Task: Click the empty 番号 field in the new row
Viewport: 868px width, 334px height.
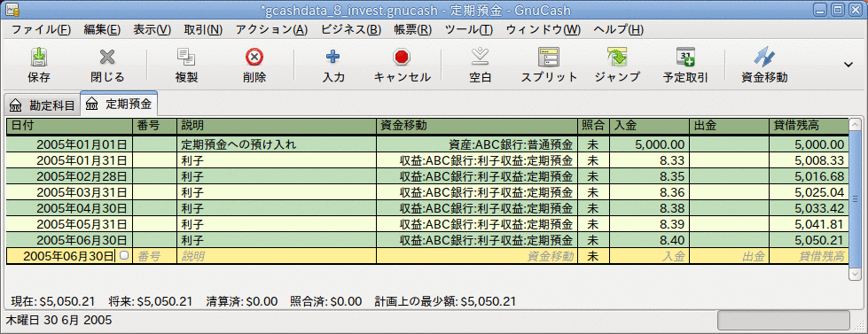Action: [154, 256]
